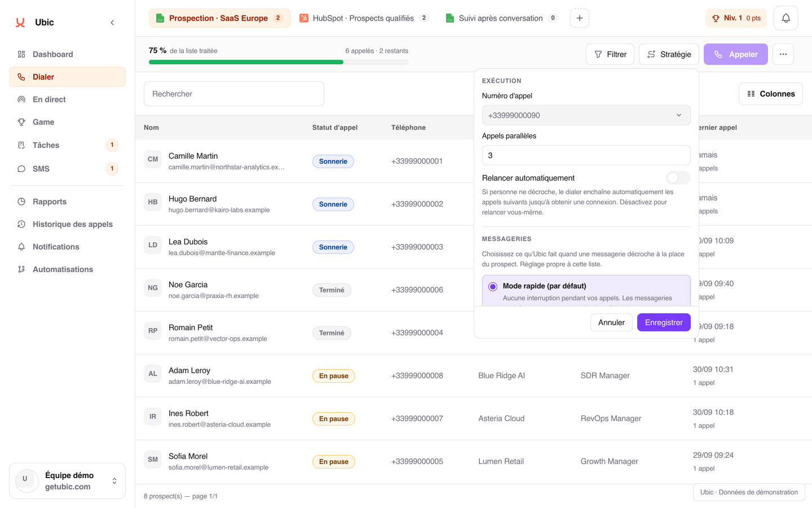Click En pause status for Sofia Morel
This screenshot has width=812, height=508.
point(334,462)
